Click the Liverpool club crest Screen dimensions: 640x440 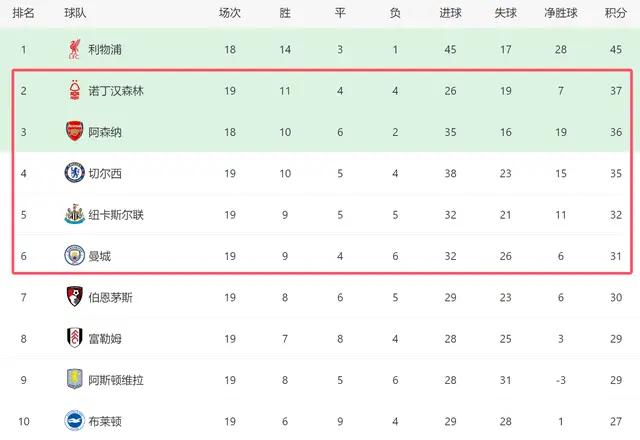[x=74, y=49]
